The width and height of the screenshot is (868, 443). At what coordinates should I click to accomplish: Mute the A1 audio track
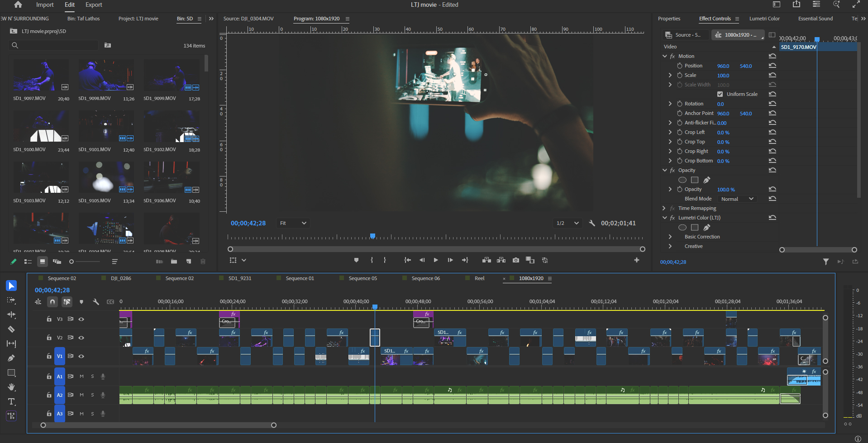81,376
